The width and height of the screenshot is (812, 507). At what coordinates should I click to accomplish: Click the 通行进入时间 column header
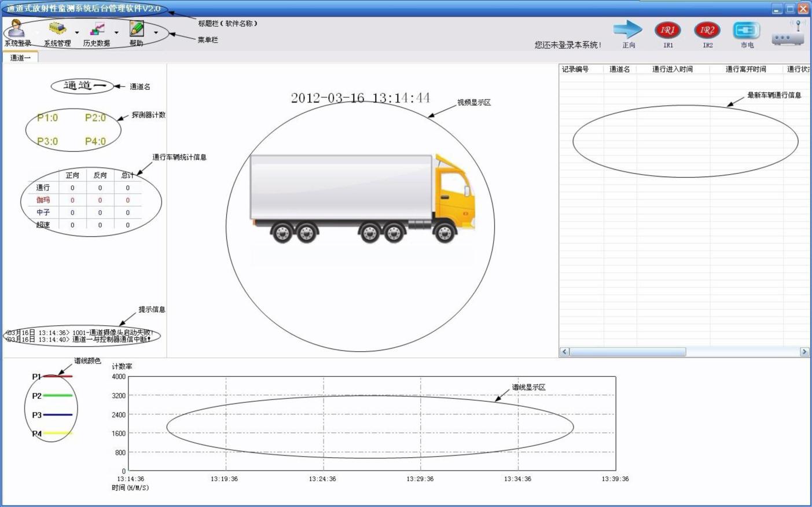[673, 69]
